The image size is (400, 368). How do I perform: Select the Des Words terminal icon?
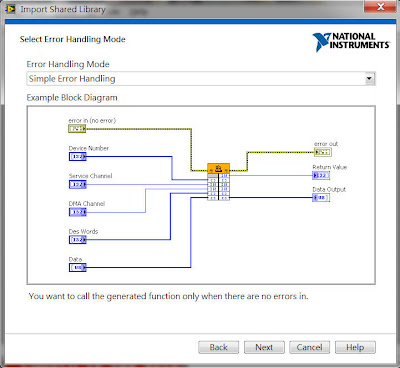pos(78,240)
